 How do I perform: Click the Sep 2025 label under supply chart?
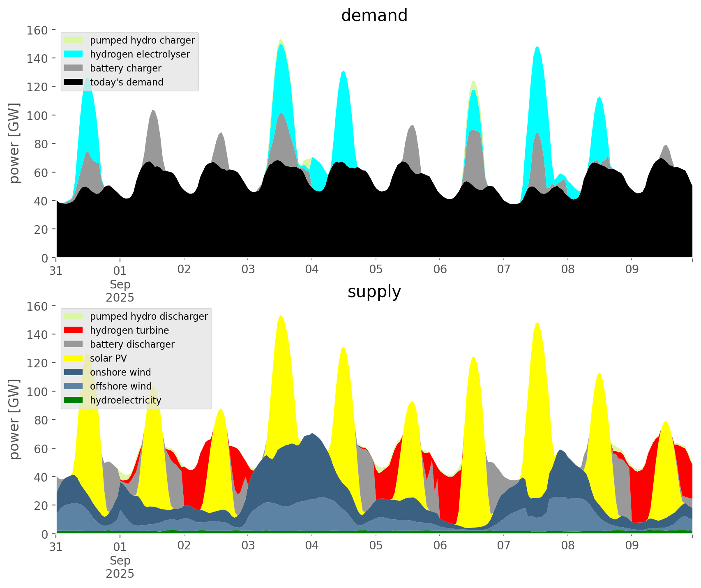click(120, 567)
